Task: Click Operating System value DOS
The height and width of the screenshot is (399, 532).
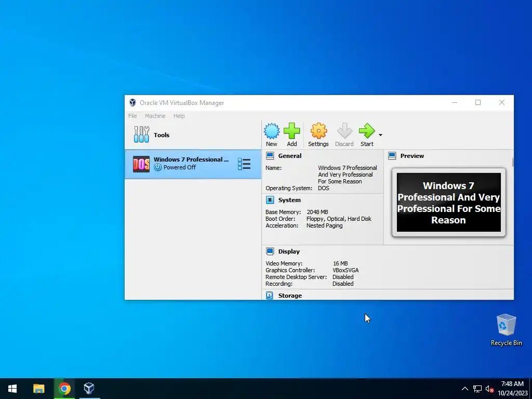Action: [x=323, y=188]
